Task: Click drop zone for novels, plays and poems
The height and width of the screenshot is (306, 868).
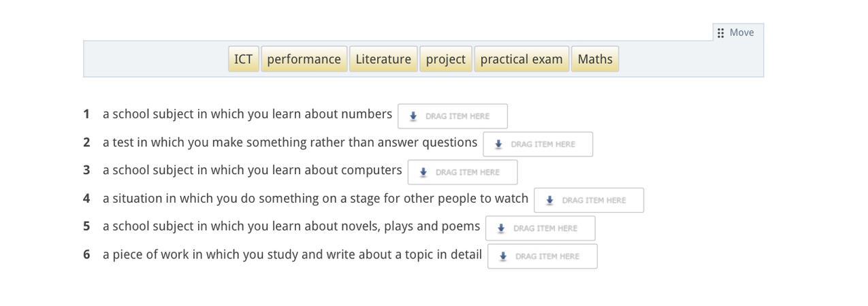Action: pos(541,228)
